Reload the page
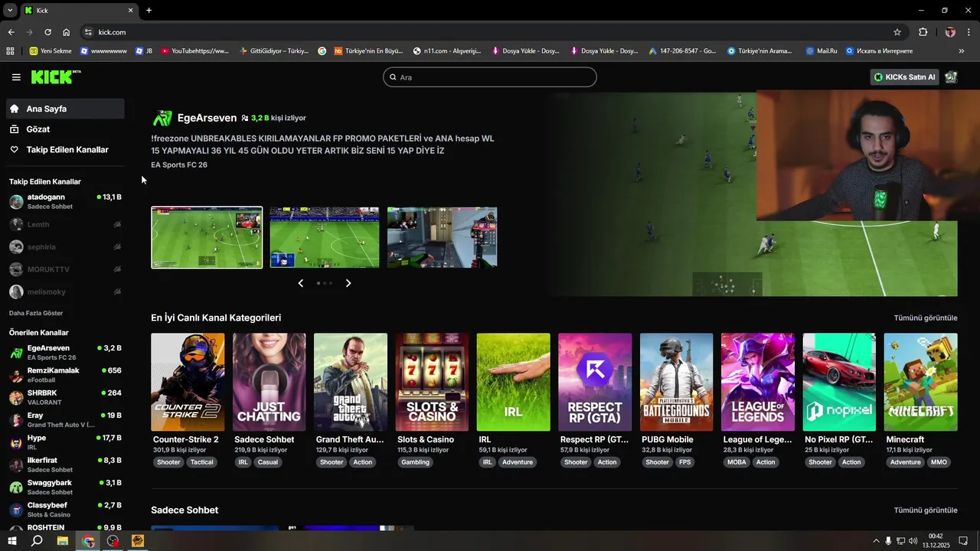Viewport: 980px width, 551px height. 47,32
